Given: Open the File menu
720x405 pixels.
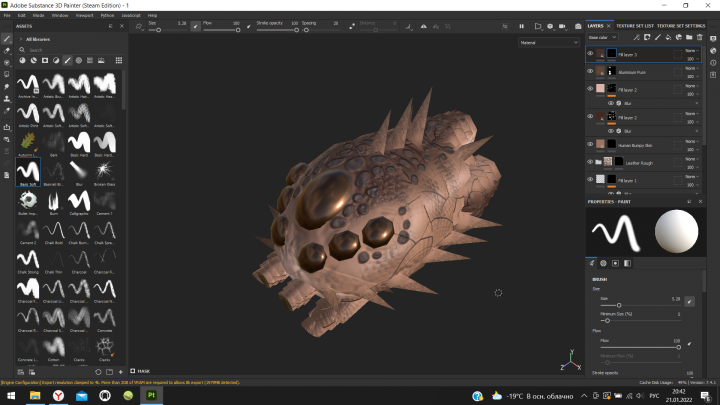Looking at the screenshot, I should [x=7, y=15].
